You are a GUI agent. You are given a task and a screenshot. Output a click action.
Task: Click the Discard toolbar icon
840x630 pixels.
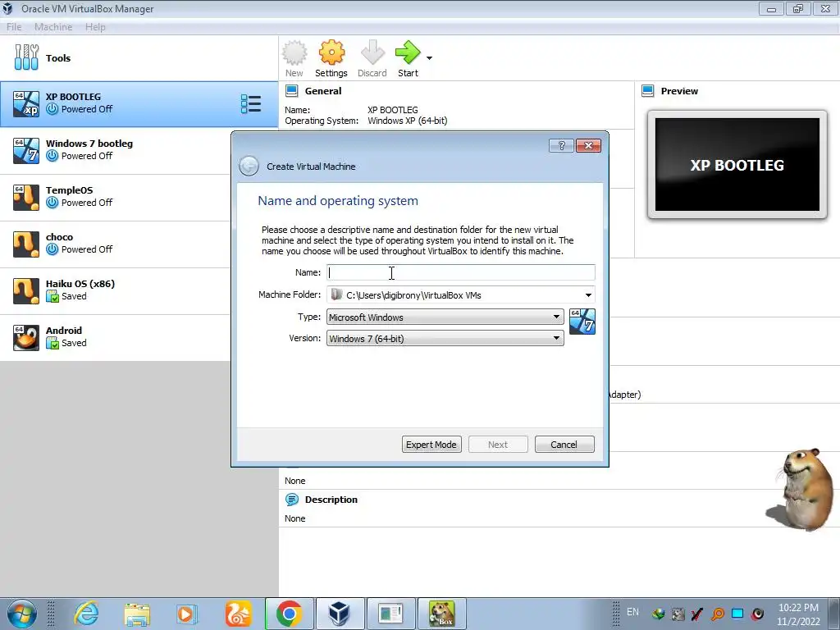[x=372, y=52]
